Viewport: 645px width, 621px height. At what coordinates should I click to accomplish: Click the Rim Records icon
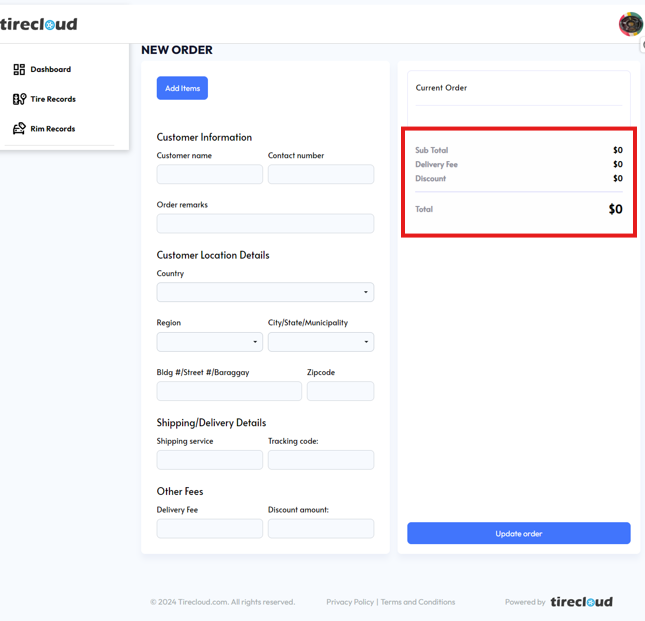pyautogui.click(x=19, y=129)
